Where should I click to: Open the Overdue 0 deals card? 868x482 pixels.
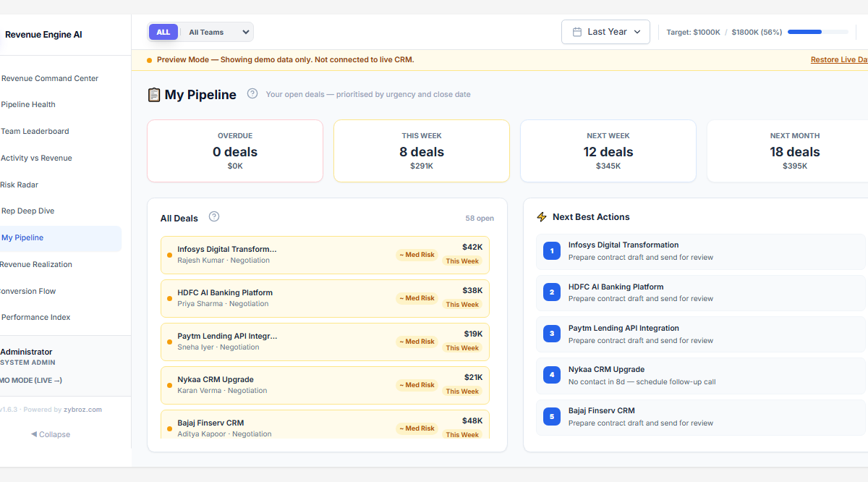click(x=235, y=151)
